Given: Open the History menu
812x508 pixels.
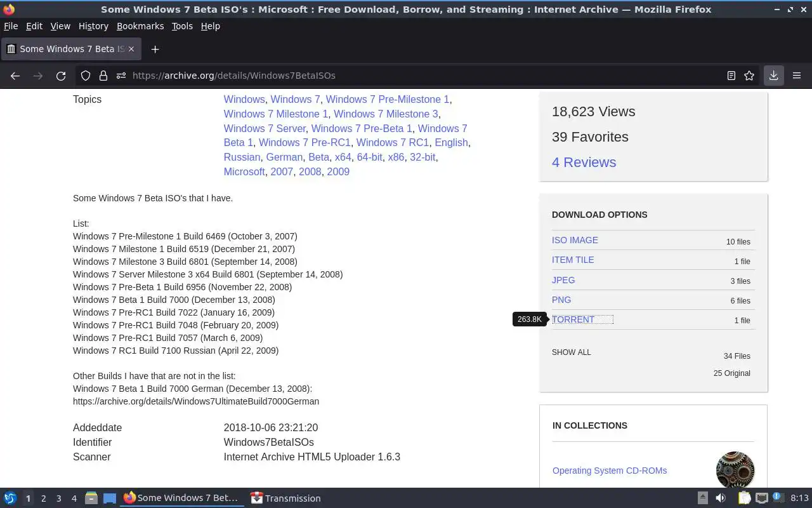Looking at the screenshot, I should click(93, 26).
